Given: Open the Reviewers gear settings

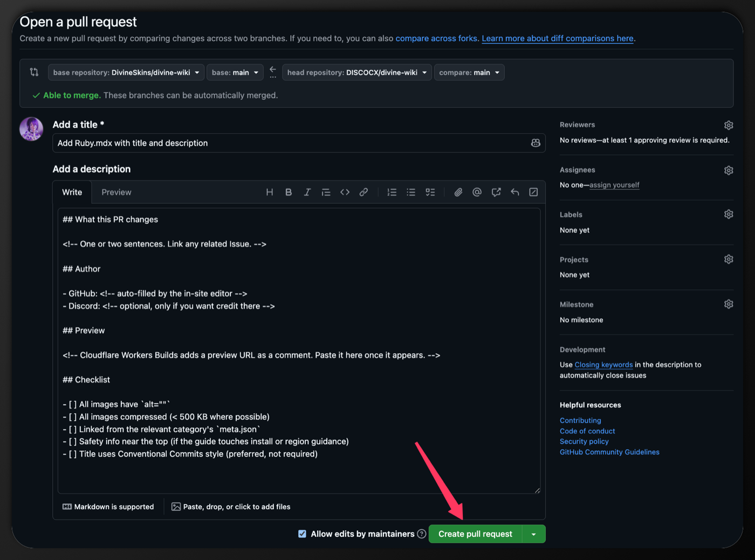Looking at the screenshot, I should (729, 125).
